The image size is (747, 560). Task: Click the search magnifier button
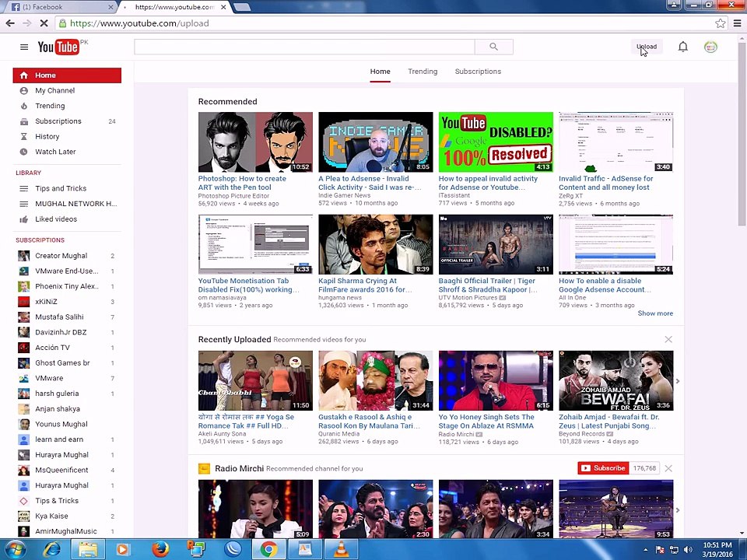click(493, 47)
